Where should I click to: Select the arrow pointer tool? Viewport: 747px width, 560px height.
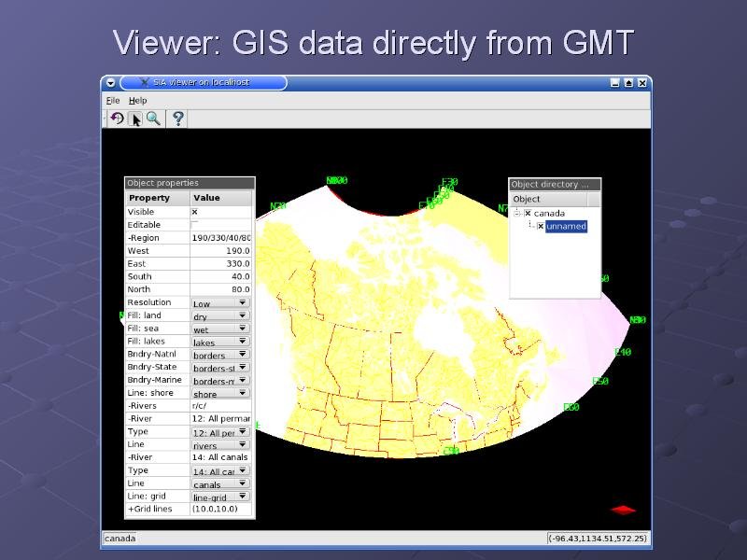[135, 119]
